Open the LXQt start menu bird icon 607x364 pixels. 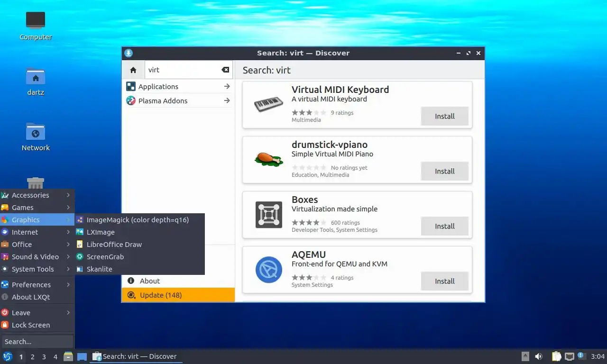coord(7,356)
